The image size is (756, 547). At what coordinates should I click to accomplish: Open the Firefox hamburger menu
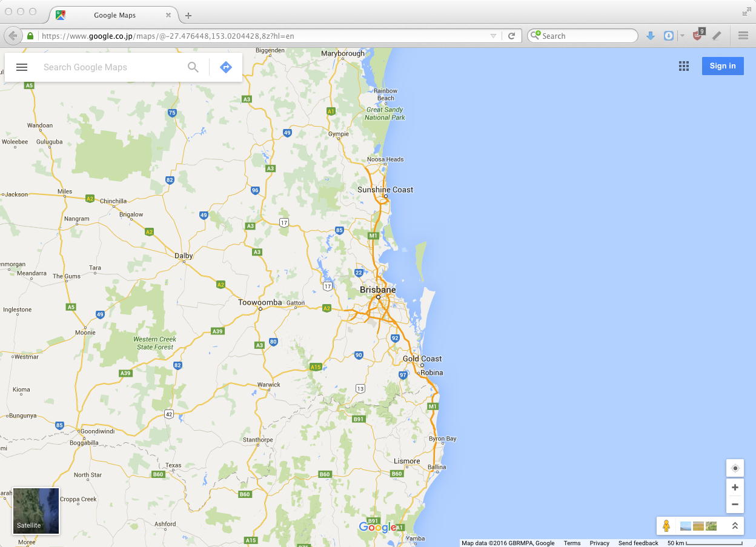coord(743,36)
